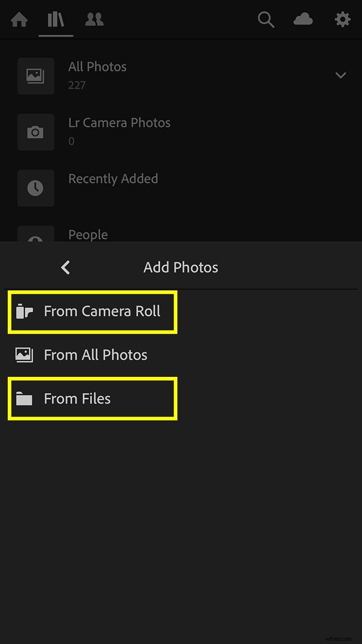Open the Recently Added clock icon
Viewport: 362px width, 644px height.
tap(36, 188)
